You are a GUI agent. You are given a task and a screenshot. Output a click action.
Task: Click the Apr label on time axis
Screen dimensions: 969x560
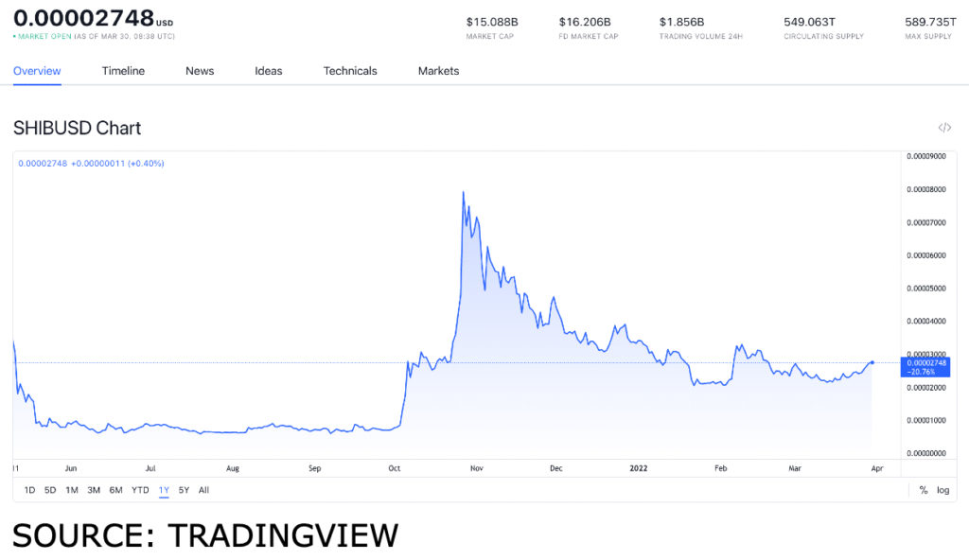[877, 468]
